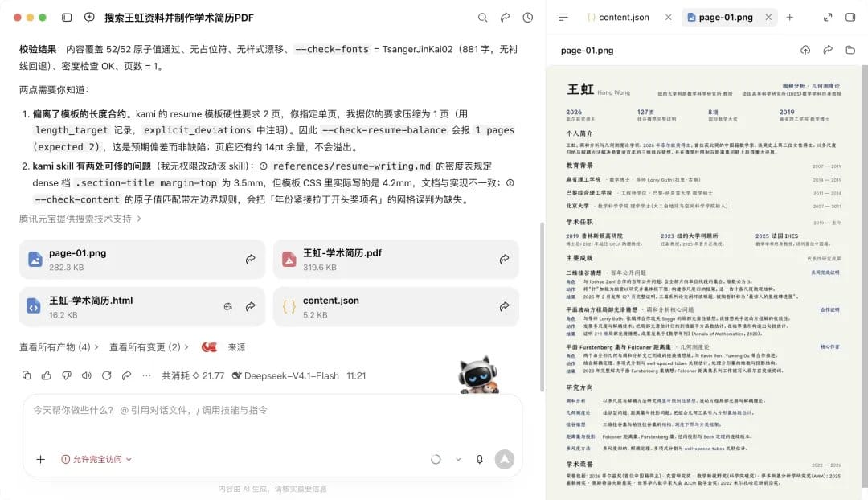Open the file list menu icon
The image size is (868, 500).
coord(563,18)
